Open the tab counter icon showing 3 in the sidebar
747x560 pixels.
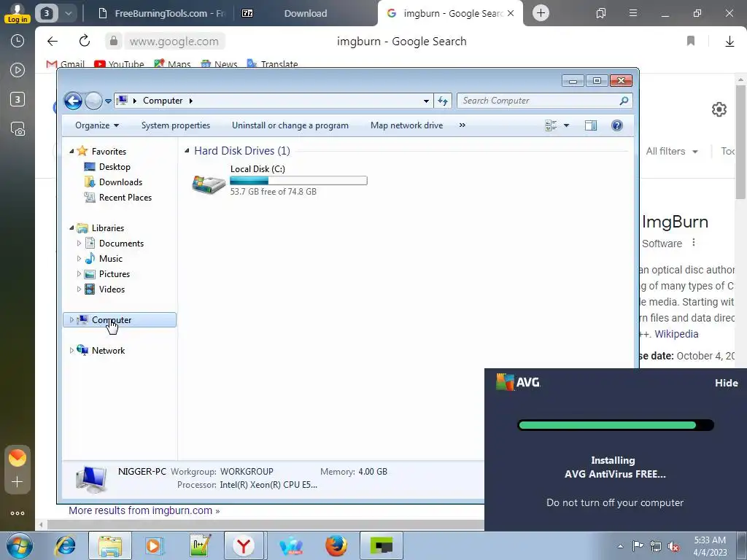point(18,99)
